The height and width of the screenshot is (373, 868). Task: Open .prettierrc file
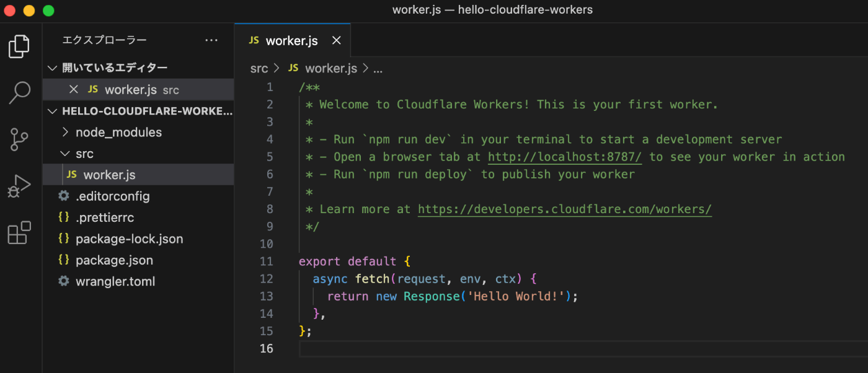click(x=105, y=217)
